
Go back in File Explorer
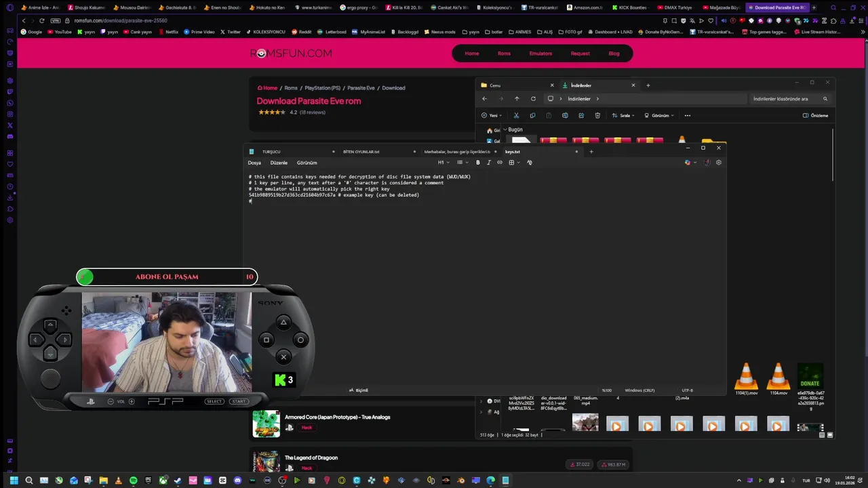pyautogui.click(x=484, y=99)
